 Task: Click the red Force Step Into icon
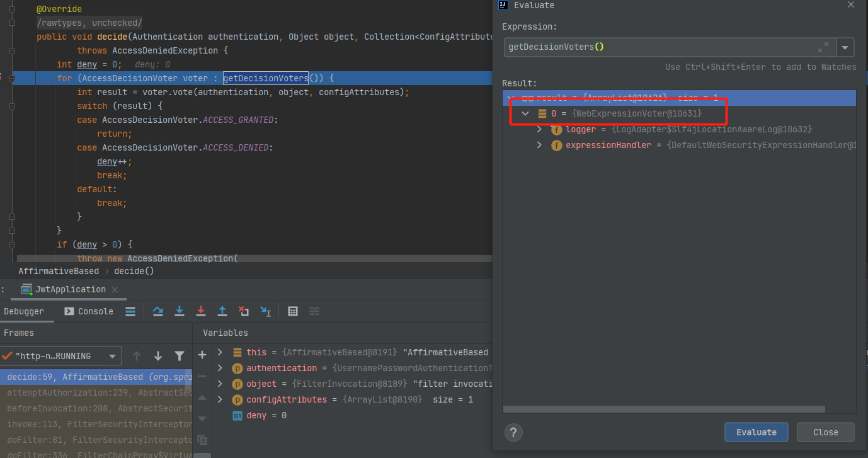201,311
